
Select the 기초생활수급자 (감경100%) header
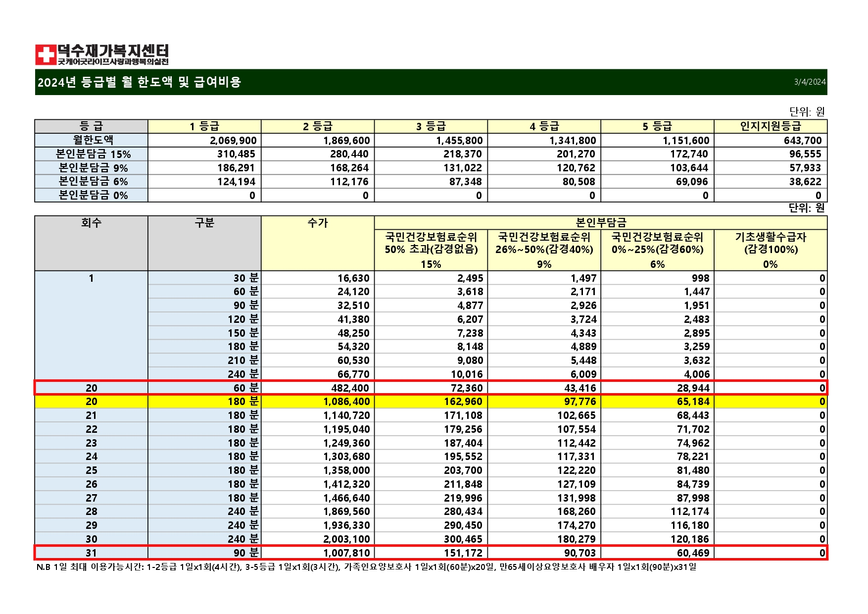coord(770,243)
